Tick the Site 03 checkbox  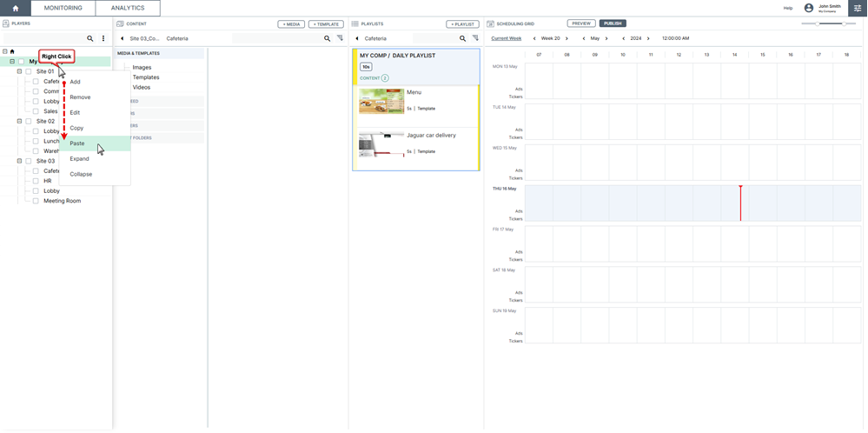point(29,161)
